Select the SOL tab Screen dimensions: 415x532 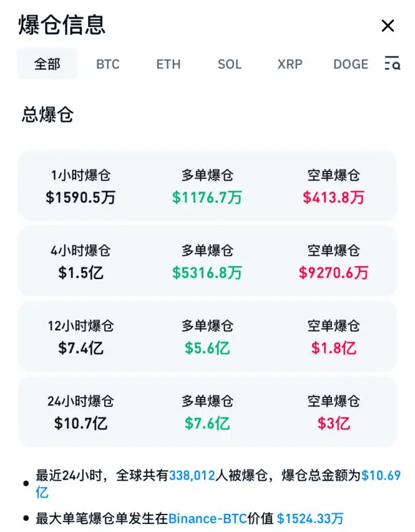point(229,64)
